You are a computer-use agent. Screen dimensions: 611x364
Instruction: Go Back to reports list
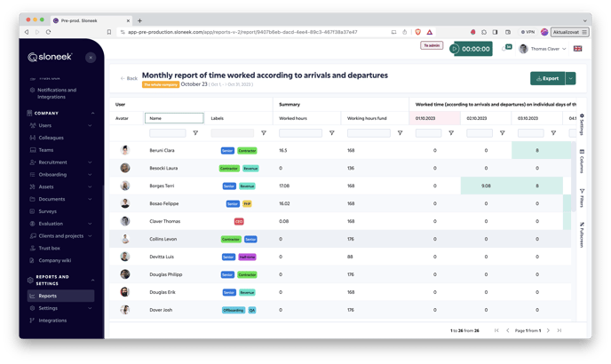click(x=129, y=78)
